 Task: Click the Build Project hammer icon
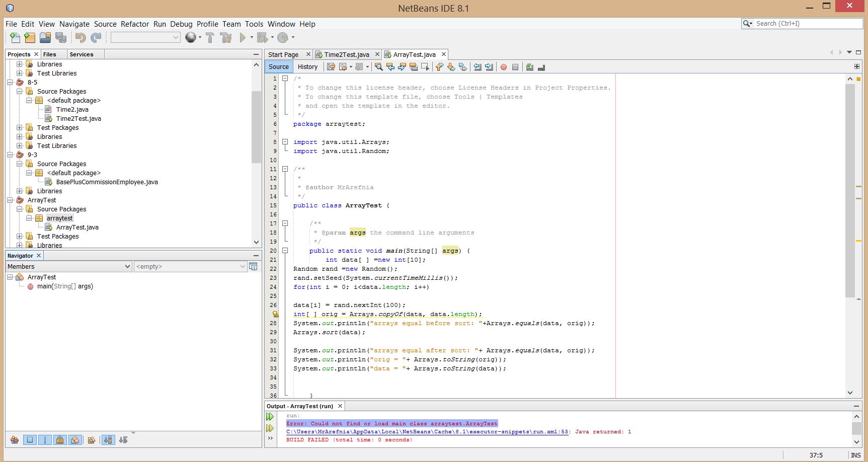pyautogui.click(x=210, y=38)
